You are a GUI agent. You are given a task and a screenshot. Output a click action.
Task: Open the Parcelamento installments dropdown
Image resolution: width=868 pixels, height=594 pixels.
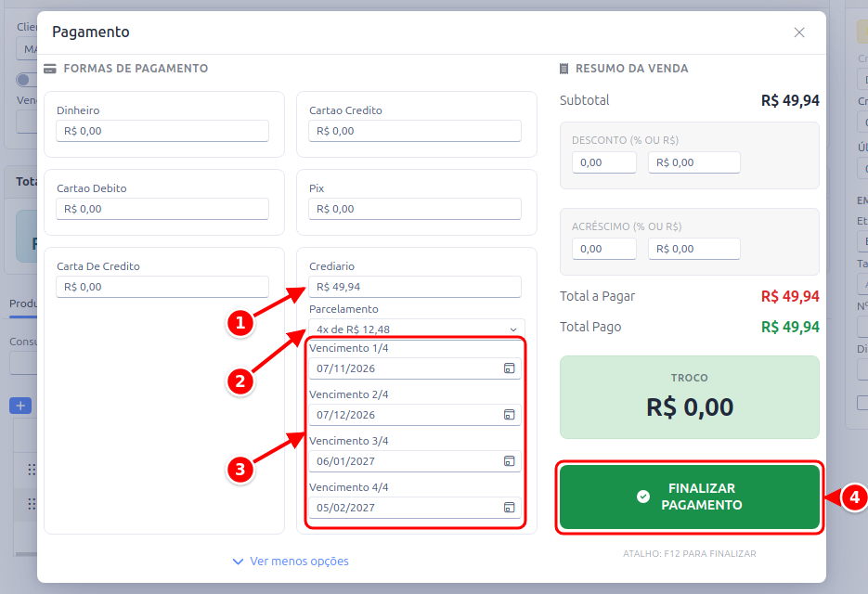(x=416, y=329)
